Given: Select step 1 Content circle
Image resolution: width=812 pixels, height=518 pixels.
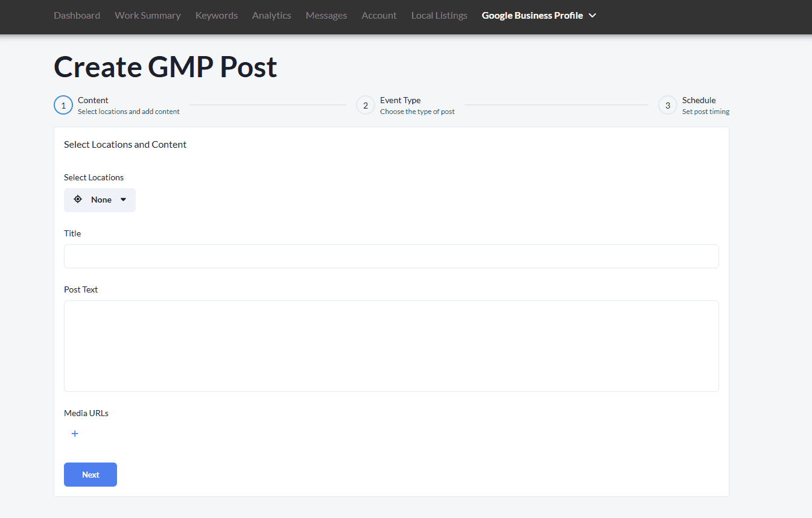Looking at the screenshot, I should click(63, 106).
